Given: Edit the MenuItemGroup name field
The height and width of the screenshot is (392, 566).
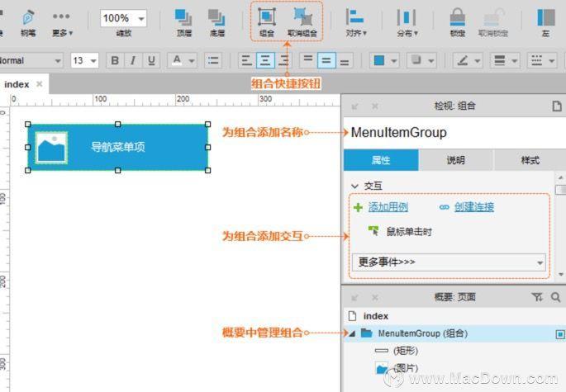Looking at the screenshot, I should (x=454, y=132).
